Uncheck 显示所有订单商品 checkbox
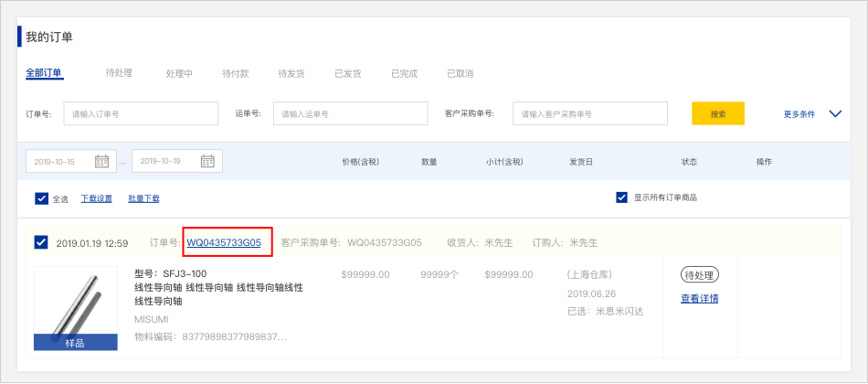868x384 pixels. click(x=622, y=197)
